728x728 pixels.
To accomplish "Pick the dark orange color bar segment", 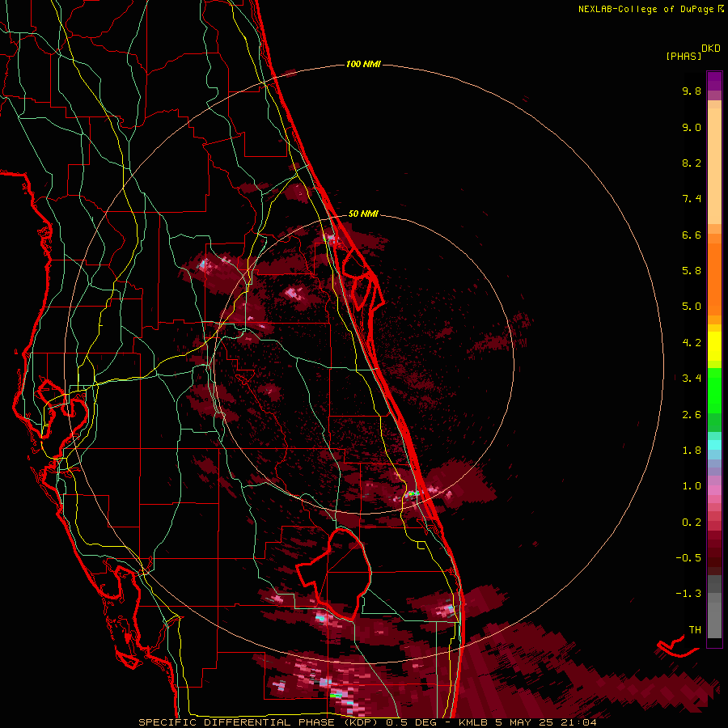I will coord(714,278).
